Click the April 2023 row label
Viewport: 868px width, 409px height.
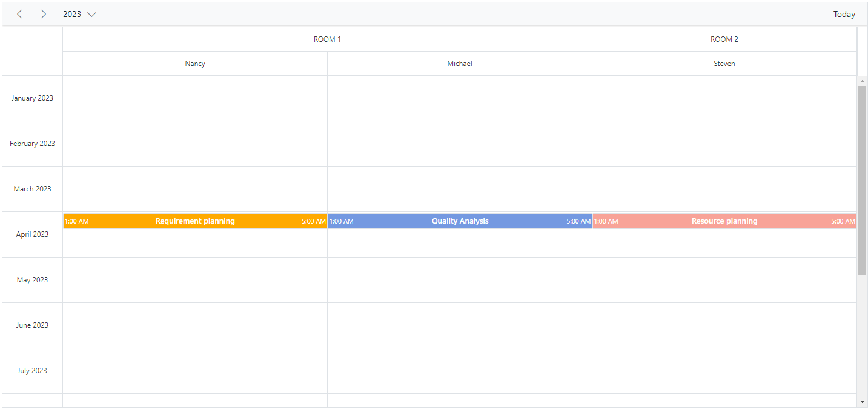pyautogui.click(x=32, y=234)
